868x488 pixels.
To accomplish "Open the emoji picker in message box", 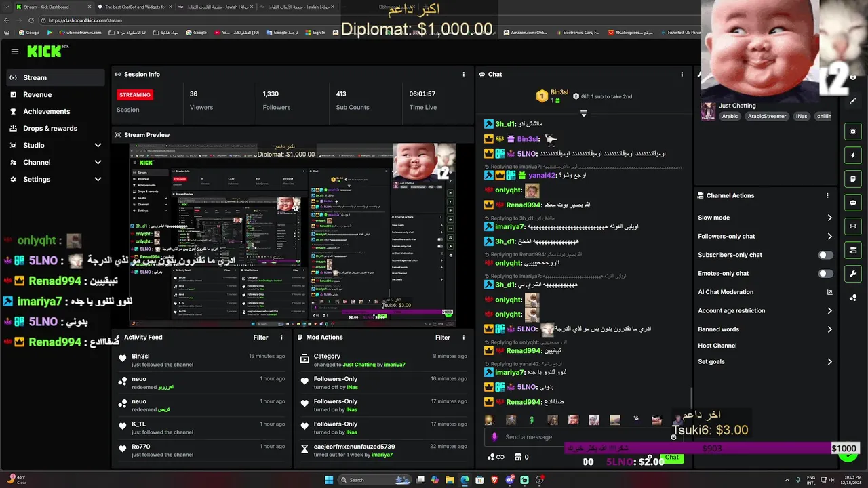I will pos(673,437).
